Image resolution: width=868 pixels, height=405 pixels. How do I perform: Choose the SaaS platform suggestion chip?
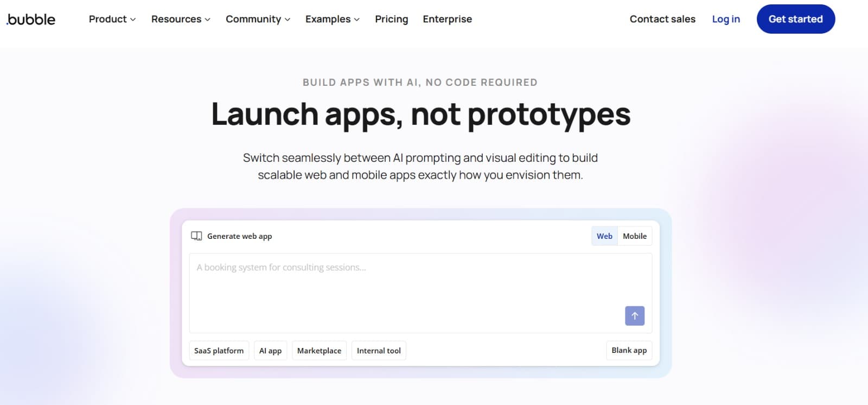tap(219, 351)
